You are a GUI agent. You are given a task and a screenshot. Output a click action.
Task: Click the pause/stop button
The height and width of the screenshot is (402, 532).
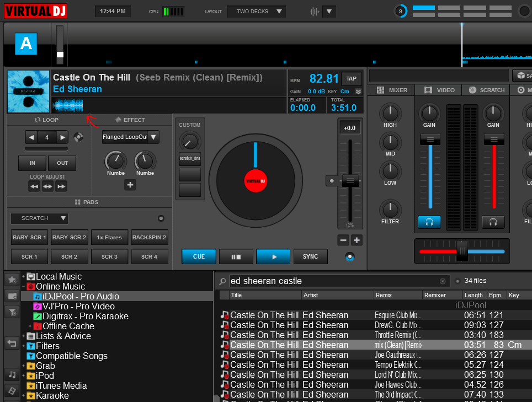(x=236, y=256)
